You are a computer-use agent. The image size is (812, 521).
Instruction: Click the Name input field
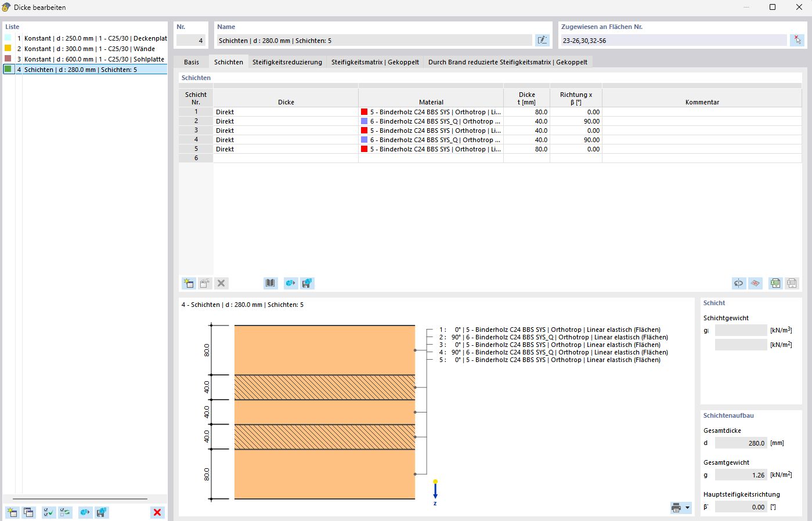374,41
